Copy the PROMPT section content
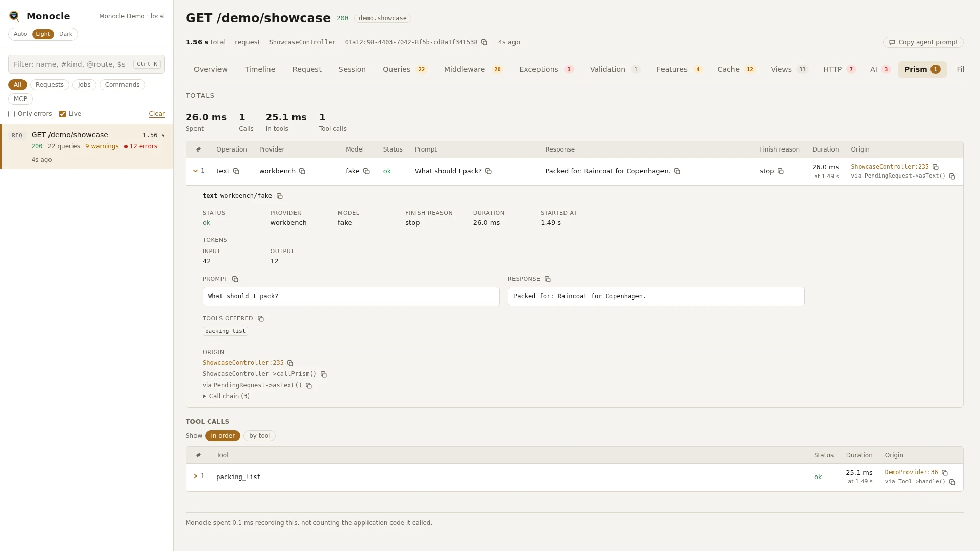Image resolution: width=980 pixels, height=551 pixels. pyautogui.click(x=235, y=279)
